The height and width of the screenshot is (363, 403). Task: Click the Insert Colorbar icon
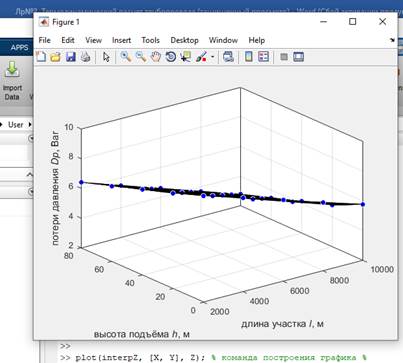249,57
